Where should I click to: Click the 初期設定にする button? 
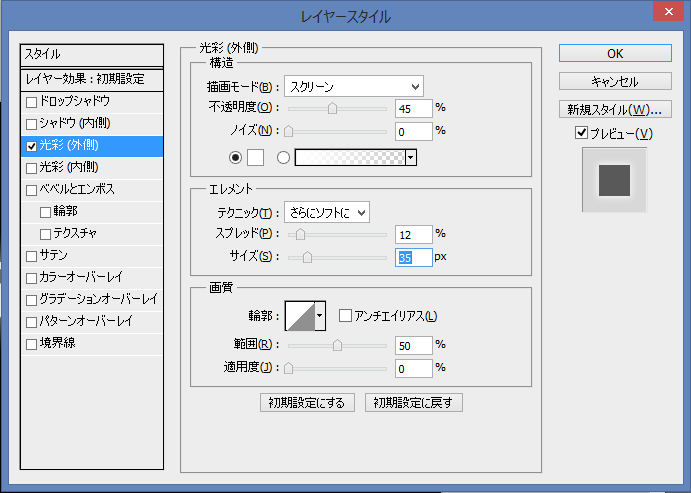pyautogui.click(x=307, y=403)
